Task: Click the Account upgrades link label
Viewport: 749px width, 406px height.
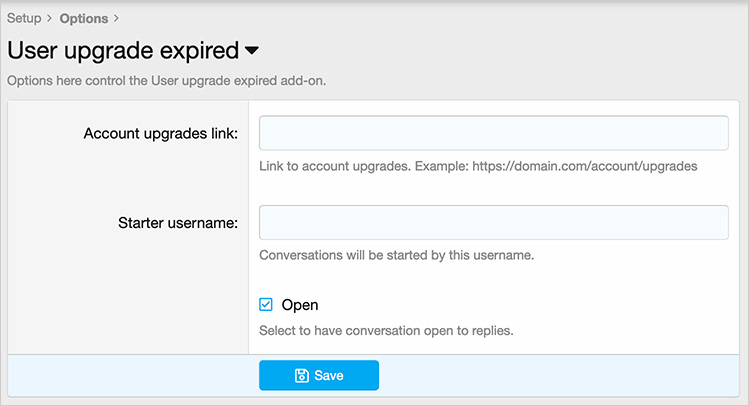Action: [161, 134]
